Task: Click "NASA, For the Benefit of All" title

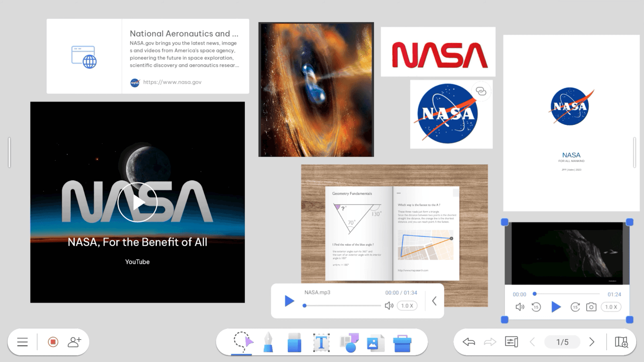Action: click(x=137, y=242)
